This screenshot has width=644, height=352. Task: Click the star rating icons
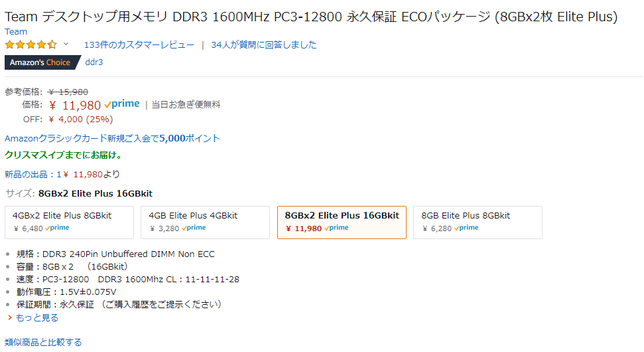coord(31,45)
